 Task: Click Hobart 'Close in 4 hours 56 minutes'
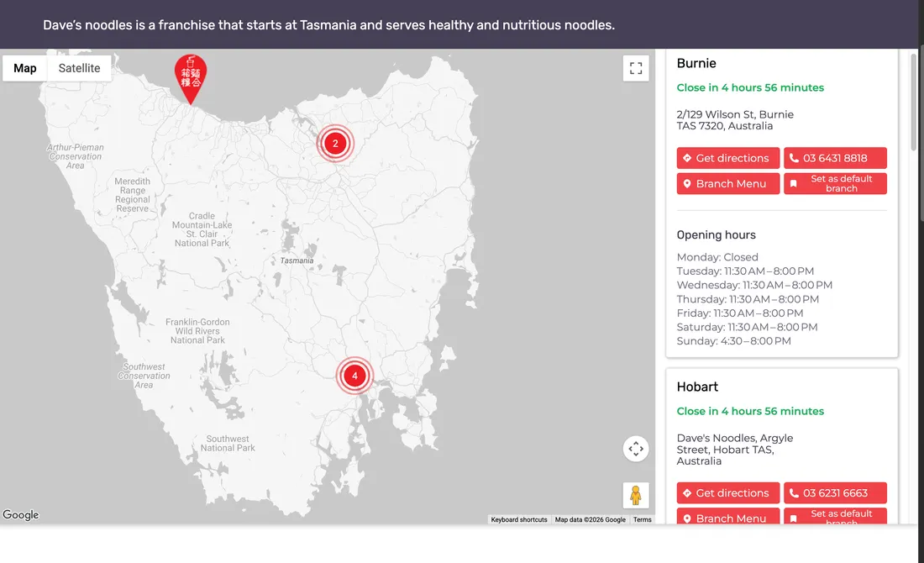(x=750, y=412)
